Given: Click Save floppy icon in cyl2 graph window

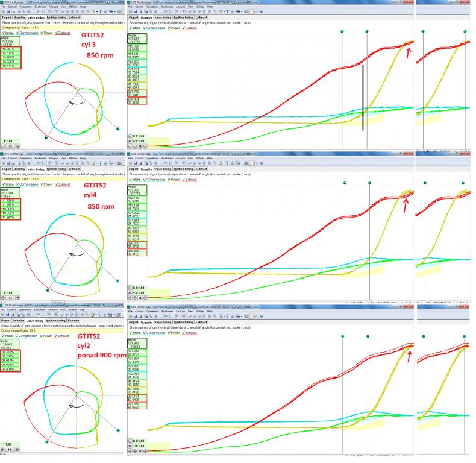Looking at the screenshot, I should (136, 317).
